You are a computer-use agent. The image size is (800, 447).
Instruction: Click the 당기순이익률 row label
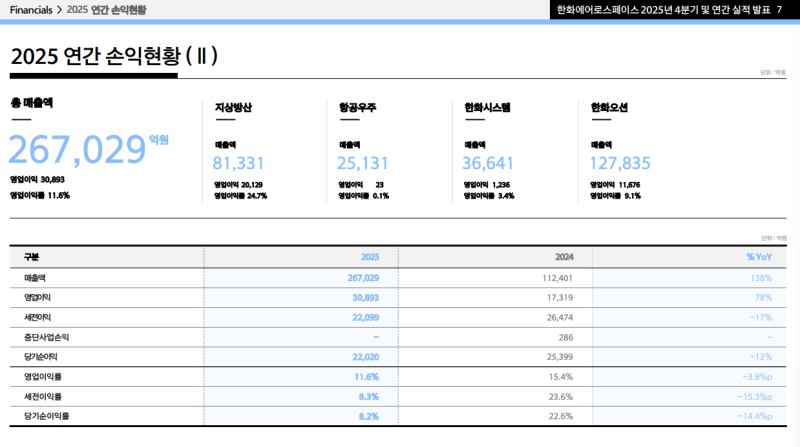tap(47, 415)
